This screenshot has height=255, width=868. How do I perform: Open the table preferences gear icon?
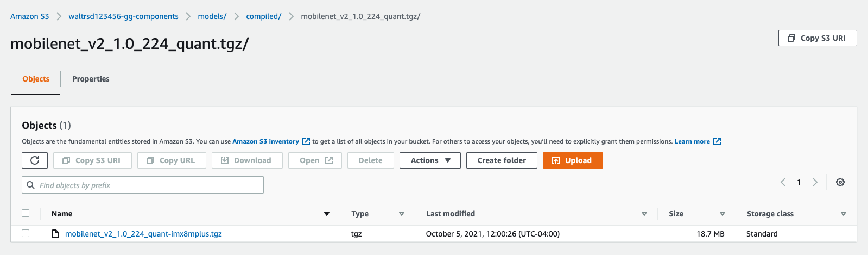tap(840, 182)
